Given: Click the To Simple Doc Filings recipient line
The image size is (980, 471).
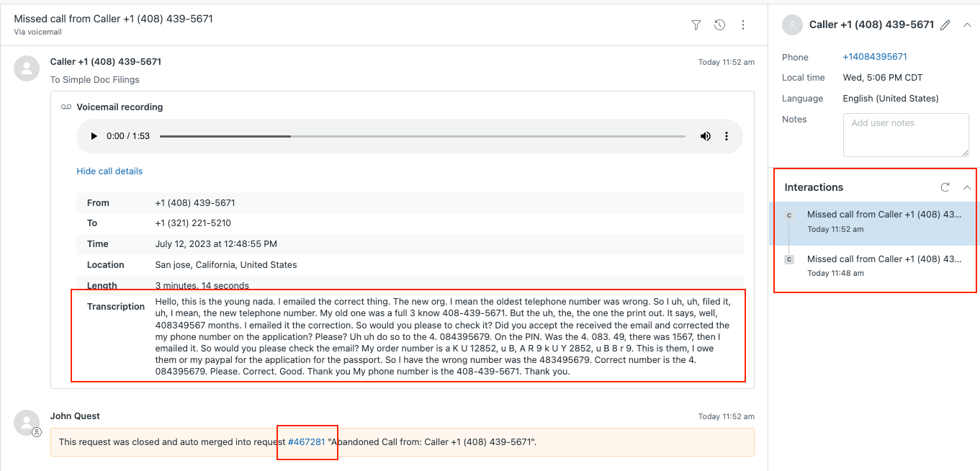Looking at the screenshot, I should [x=95, y=80].
